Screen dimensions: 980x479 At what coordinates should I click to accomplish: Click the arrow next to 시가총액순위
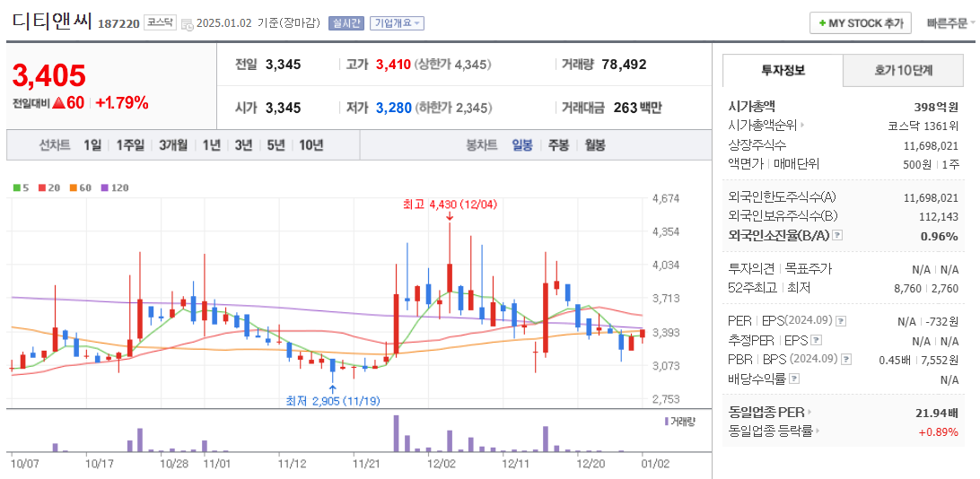tap(802, 126)
